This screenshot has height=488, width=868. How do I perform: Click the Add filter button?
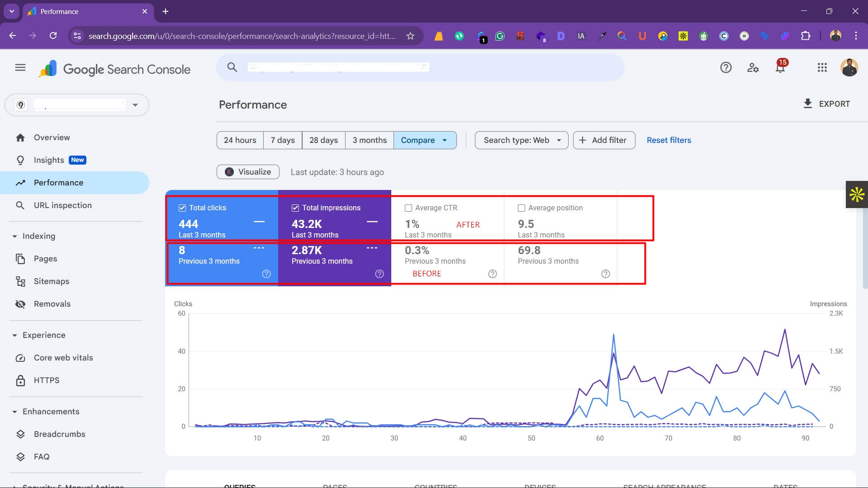coord(604,140)
